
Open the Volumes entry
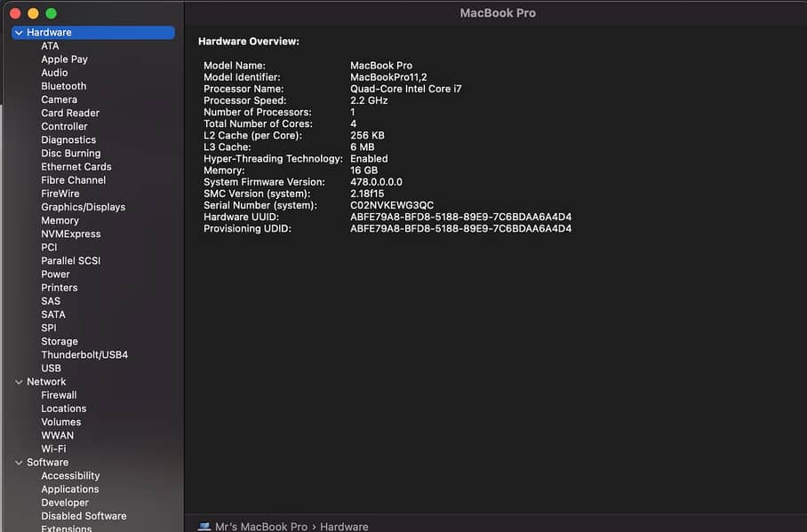point(61,422)
